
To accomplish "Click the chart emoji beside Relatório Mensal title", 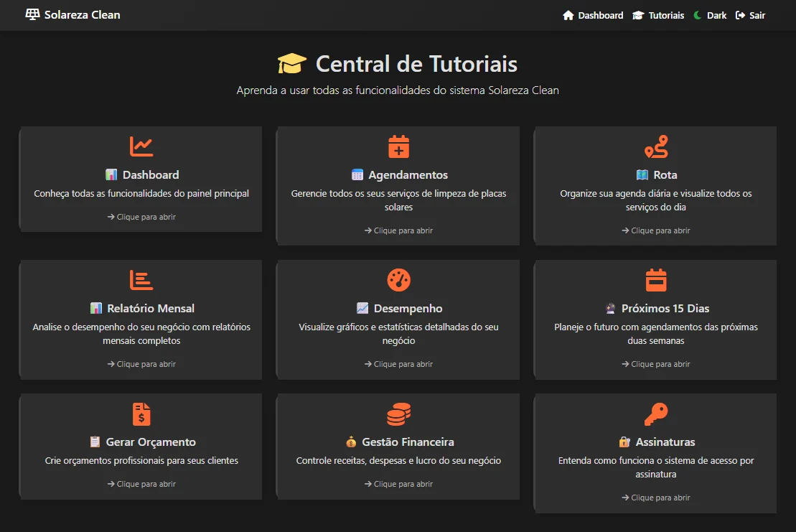I will [x=96, y=308].
